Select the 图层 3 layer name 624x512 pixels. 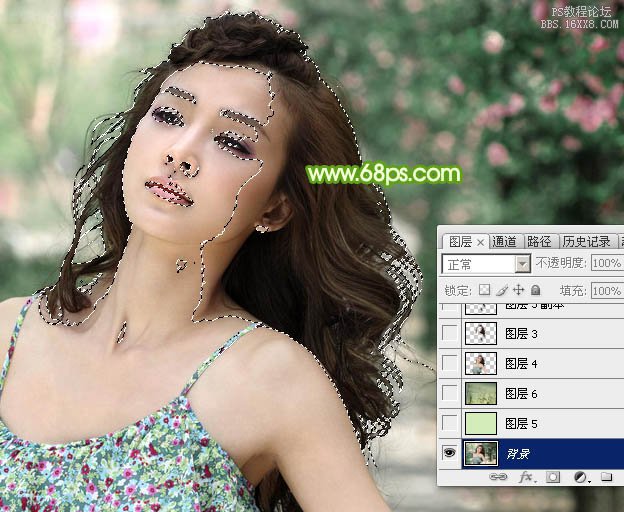(521, 333)
